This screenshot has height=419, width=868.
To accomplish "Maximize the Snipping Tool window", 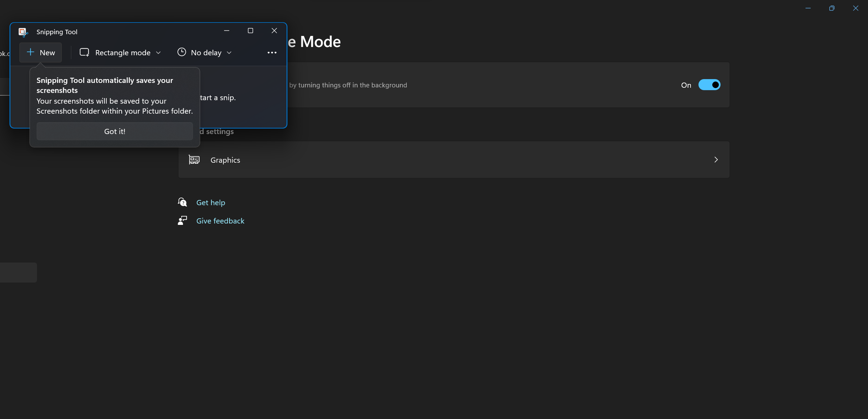I will pyautogui.click(x=250, y=30).
